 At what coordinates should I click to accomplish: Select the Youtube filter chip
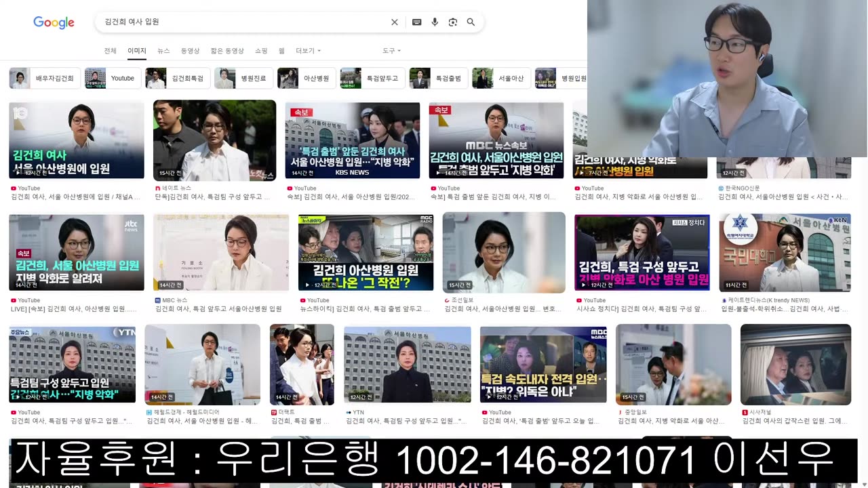[x=113, y=79]
